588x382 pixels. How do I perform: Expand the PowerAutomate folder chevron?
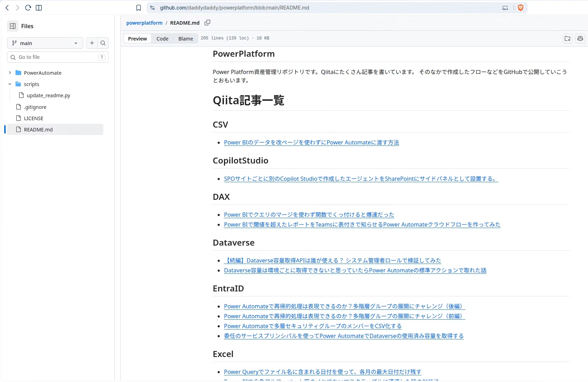tap(10, 73)
